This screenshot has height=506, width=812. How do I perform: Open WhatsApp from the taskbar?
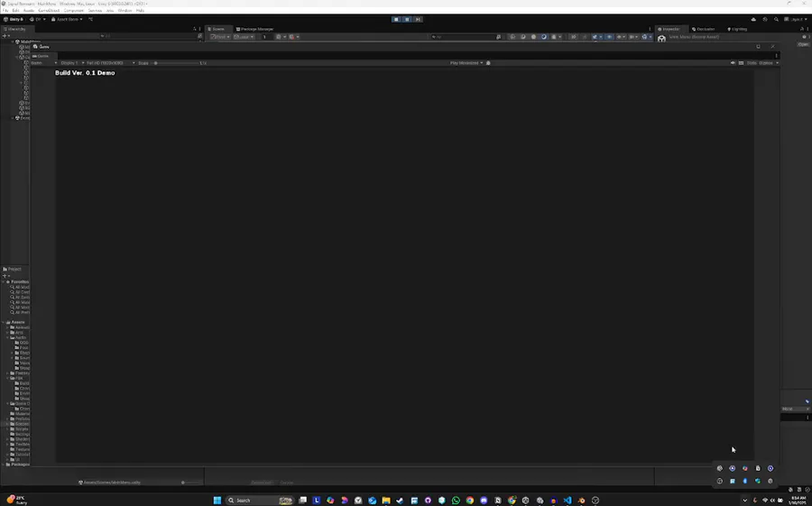click(456, 501)
